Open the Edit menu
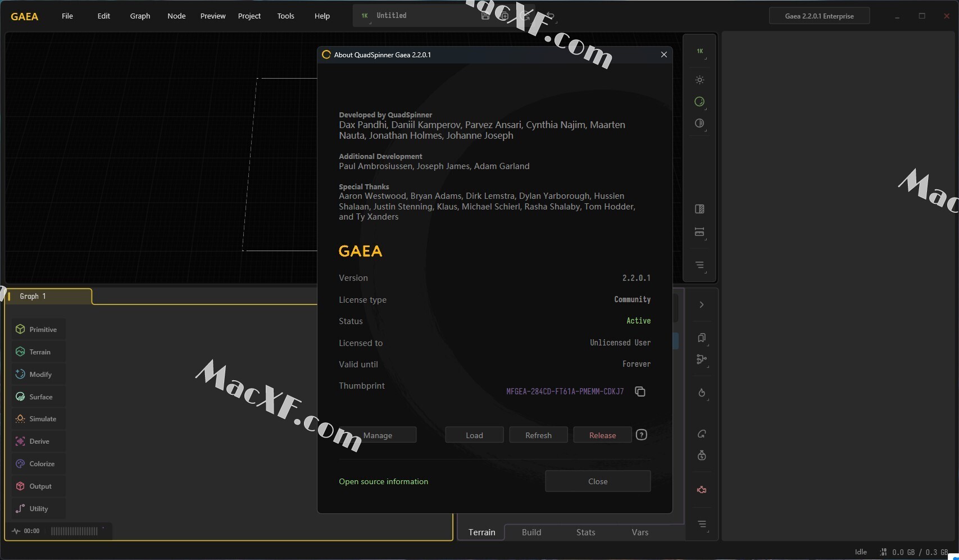 coord(104,16)
